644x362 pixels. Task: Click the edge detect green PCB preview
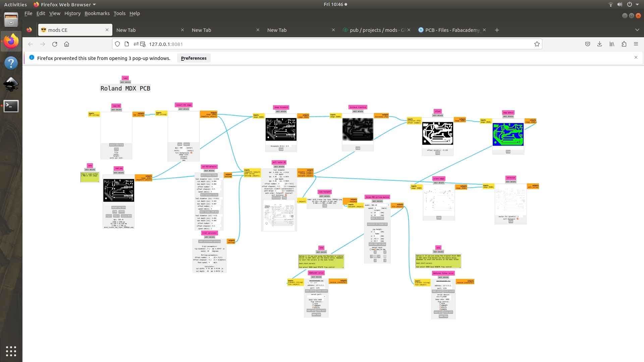pos(508,134)
